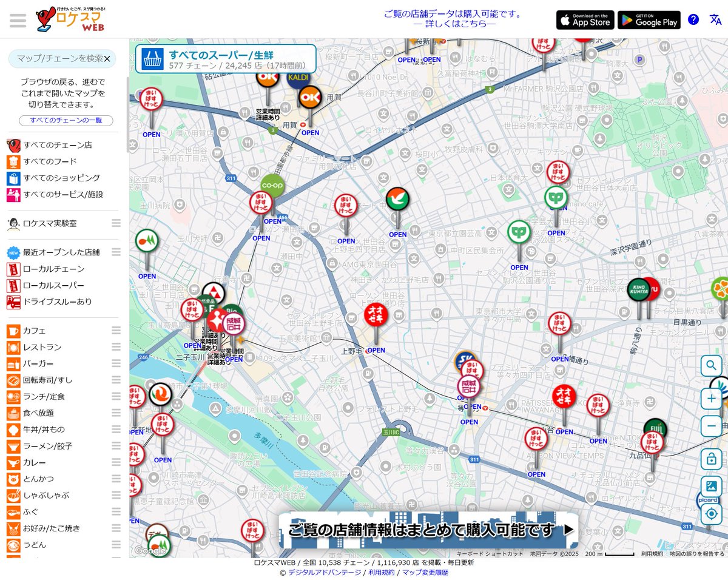Click the バーガー category icon

pyautogui.click(x=13, y=363)
